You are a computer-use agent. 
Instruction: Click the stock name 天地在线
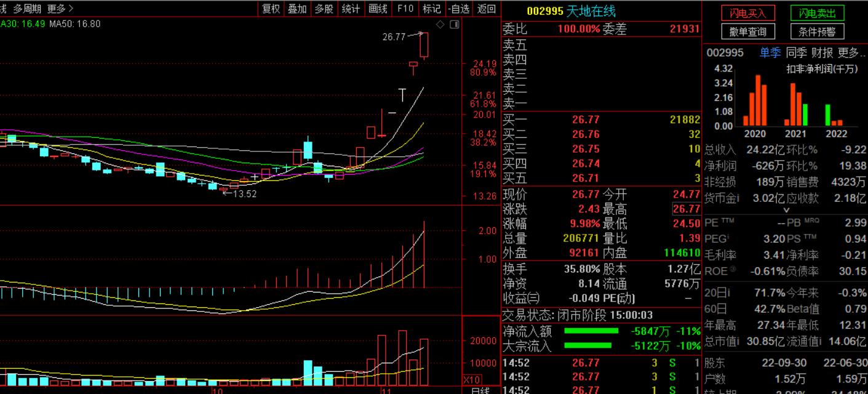[x=591, y=11]
